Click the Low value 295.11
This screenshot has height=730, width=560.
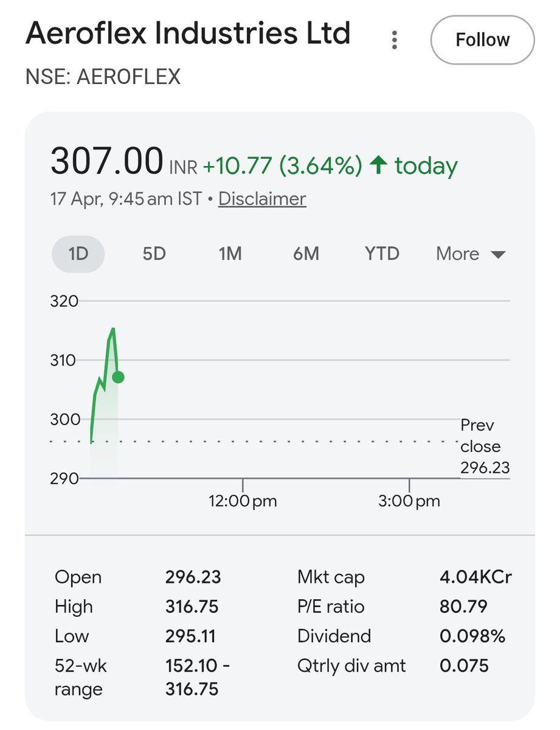point(190,636)
